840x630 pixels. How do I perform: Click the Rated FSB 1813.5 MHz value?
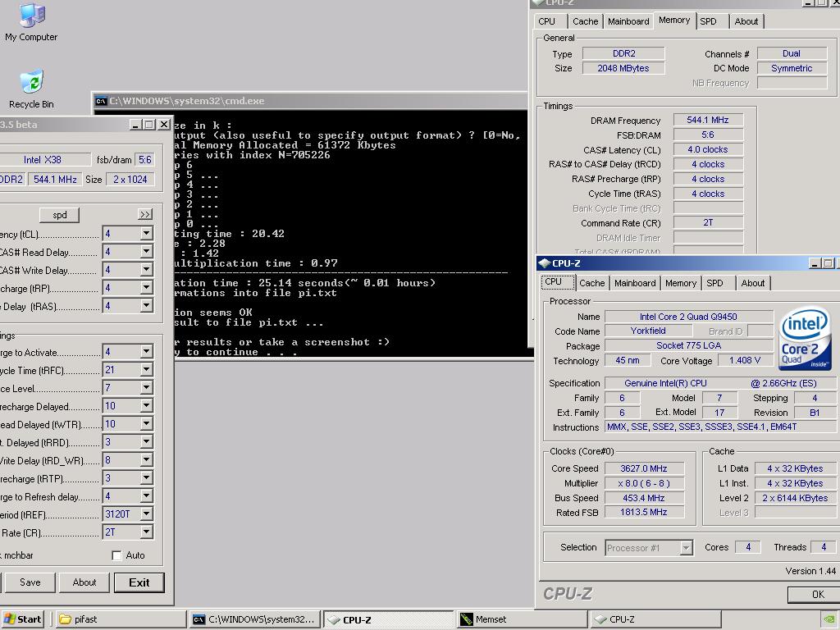(x=644, y=512)
